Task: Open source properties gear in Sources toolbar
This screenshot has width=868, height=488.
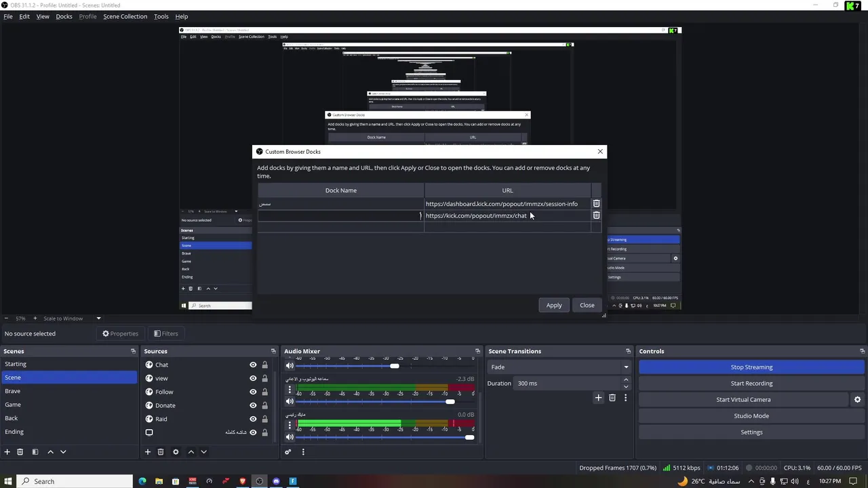Action: tap(176, 452)
